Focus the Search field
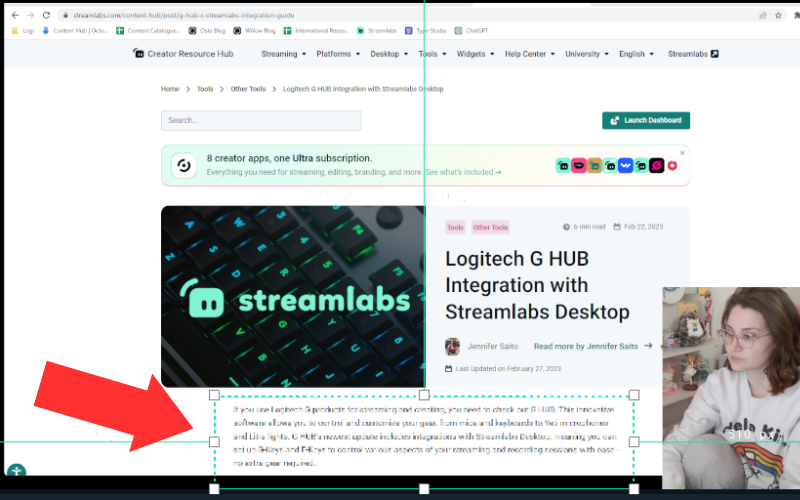This screenshot has height=500, width=800. [261, 120]
